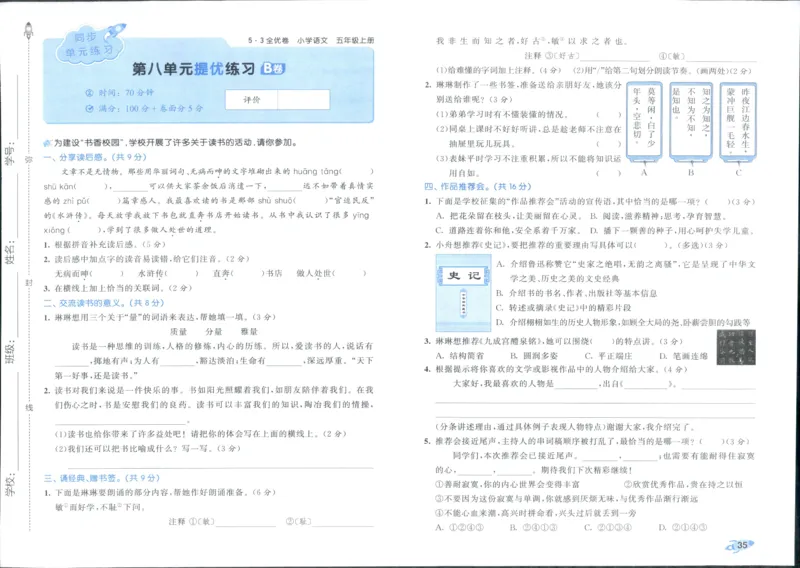Click section heading 二、交流读书的意义
This screenshot has width=800, height=568.
(x=104, y=303)
